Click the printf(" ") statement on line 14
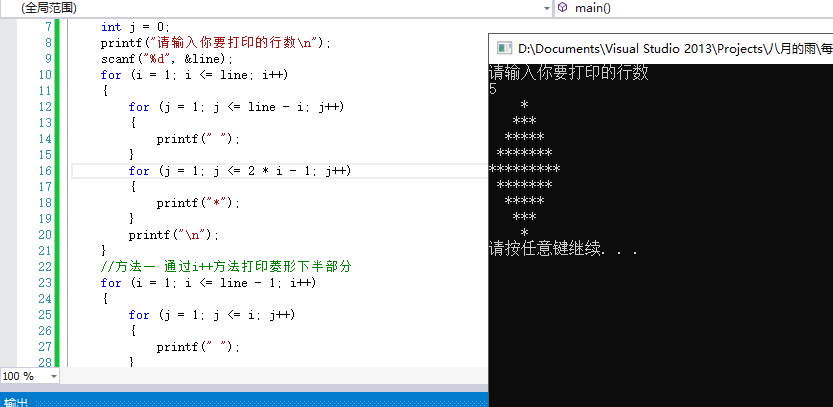Viewport: 833px width, 407px height. point(198,139)
